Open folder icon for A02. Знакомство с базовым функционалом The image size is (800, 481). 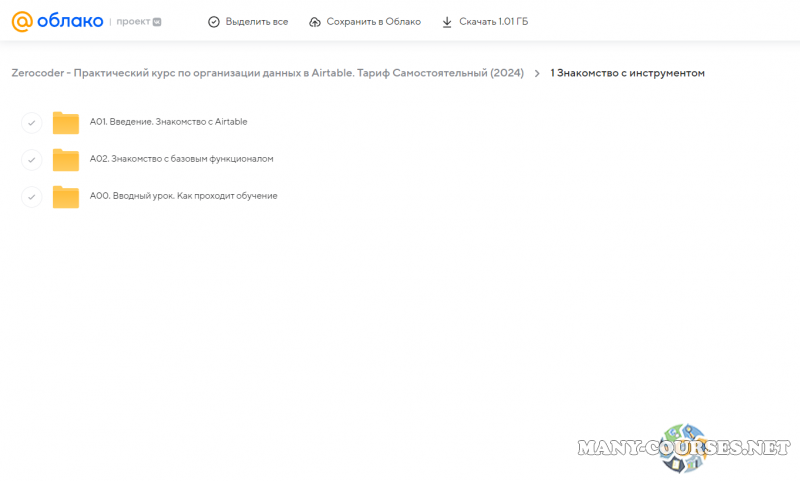(x=66, y=160)
